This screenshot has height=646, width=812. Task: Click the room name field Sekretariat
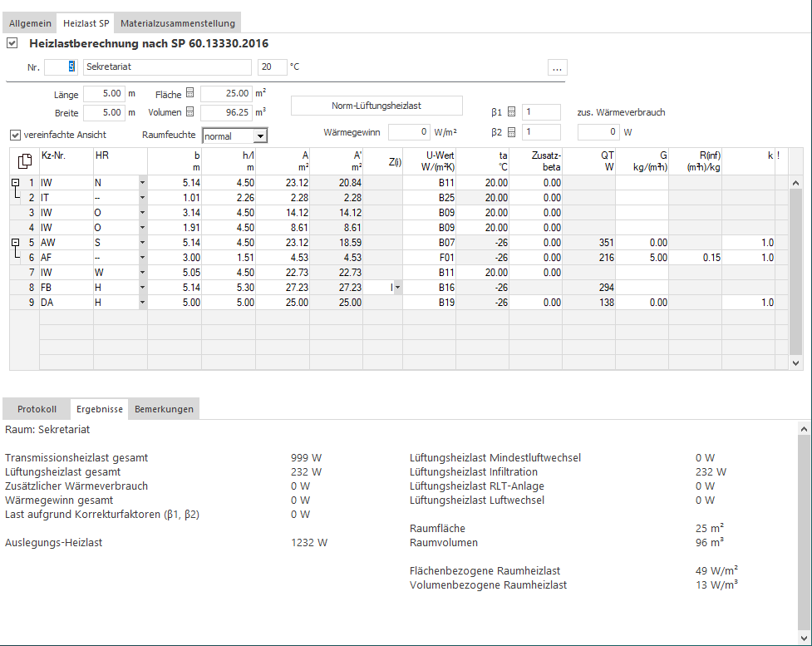click(x=167, y=67)
